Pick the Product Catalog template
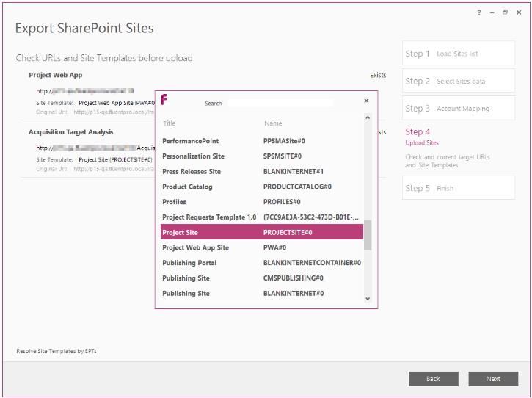The height and width of the screenshot is (398, 532). [262, 187]
